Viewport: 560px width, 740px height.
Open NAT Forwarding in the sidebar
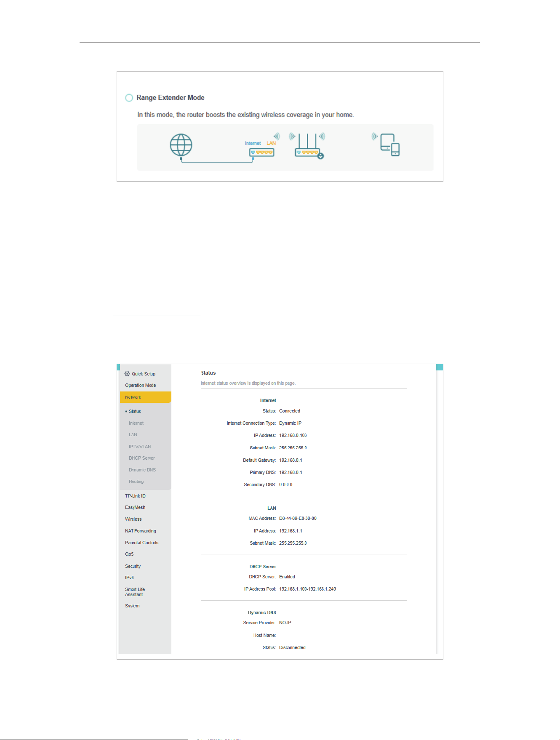pyautogui.click(x=141, y=531)
